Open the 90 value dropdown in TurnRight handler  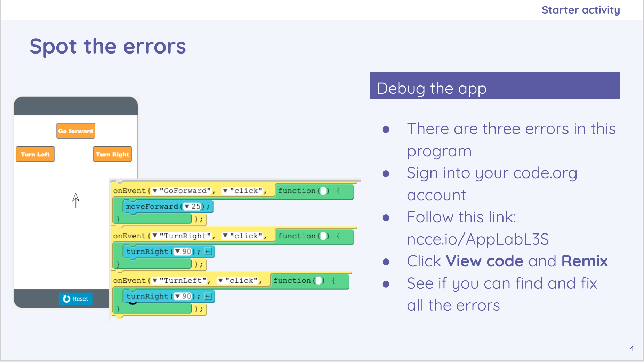point(178,251)
